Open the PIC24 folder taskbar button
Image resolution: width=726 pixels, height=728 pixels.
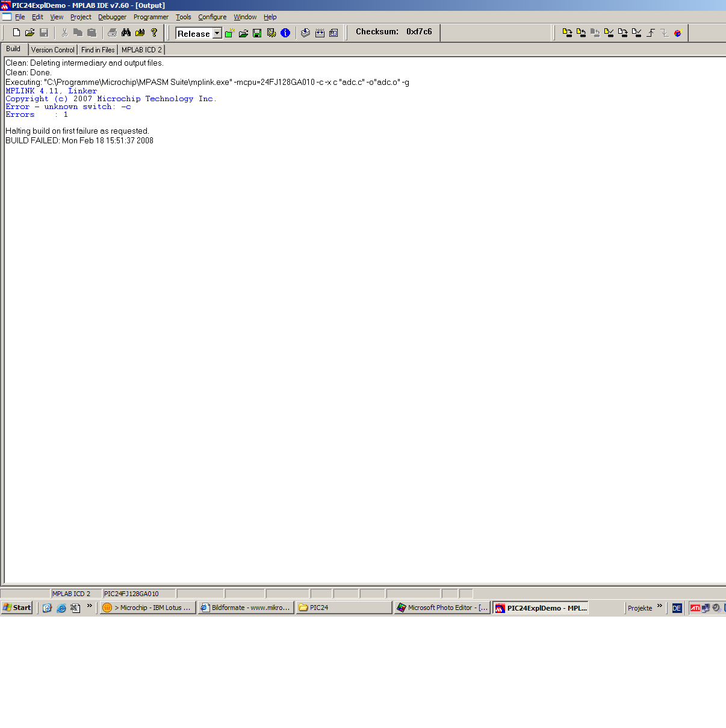click(344, 608)
